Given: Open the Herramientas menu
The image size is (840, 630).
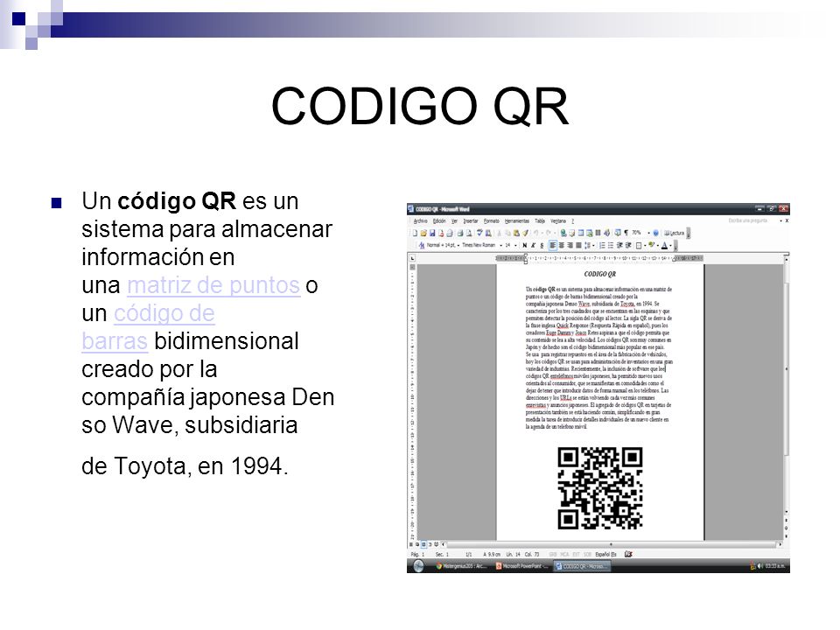Looking at the screenshot, I should [x=517, y=221].
